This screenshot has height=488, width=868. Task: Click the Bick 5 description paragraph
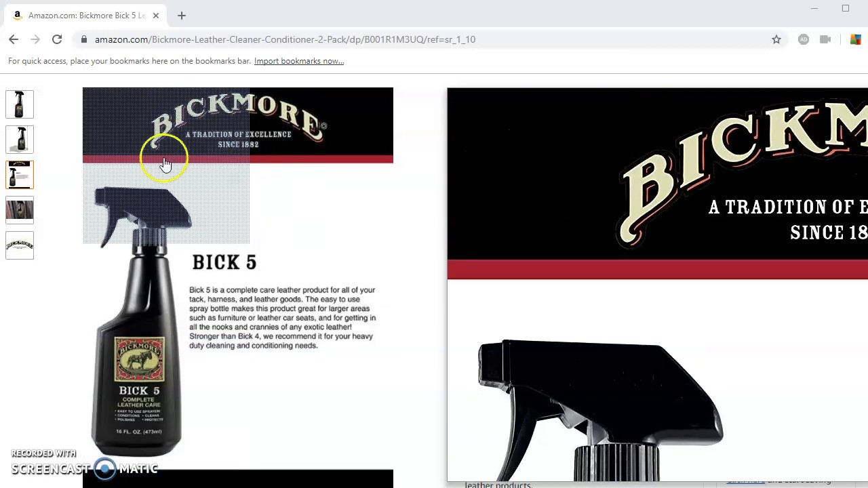[282, 317]
